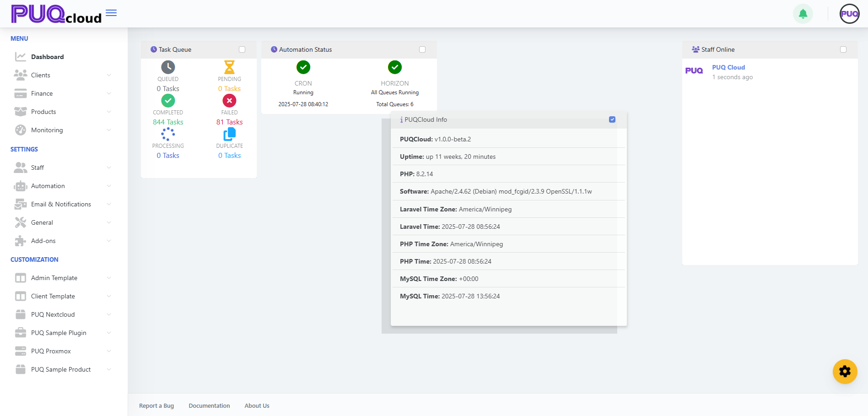
Task: Click the Email & Notifications envelope icon
Action: 21,204
